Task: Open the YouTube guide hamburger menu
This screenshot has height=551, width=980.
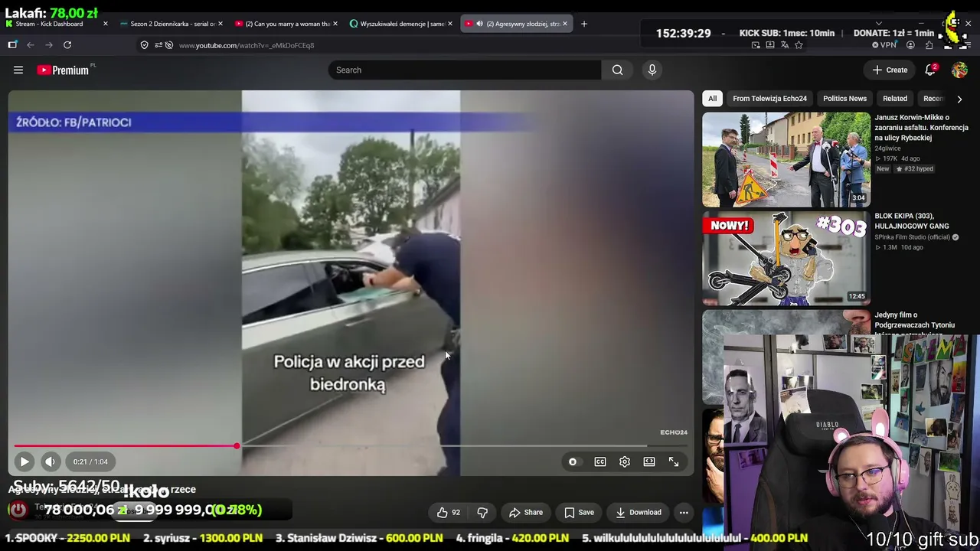Action: [18, 70]
